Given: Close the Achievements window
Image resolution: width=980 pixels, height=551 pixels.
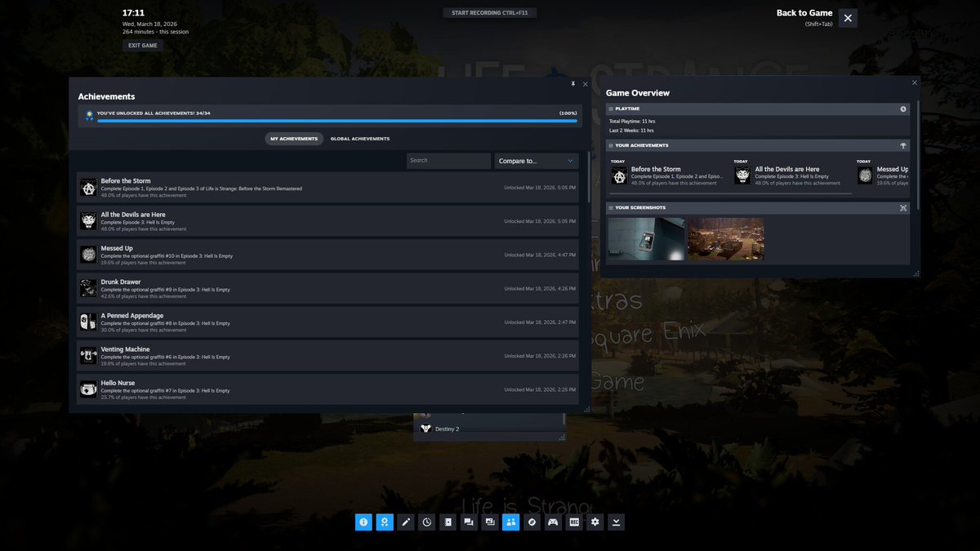Looking at the screenshot, I should coord(585,83).
